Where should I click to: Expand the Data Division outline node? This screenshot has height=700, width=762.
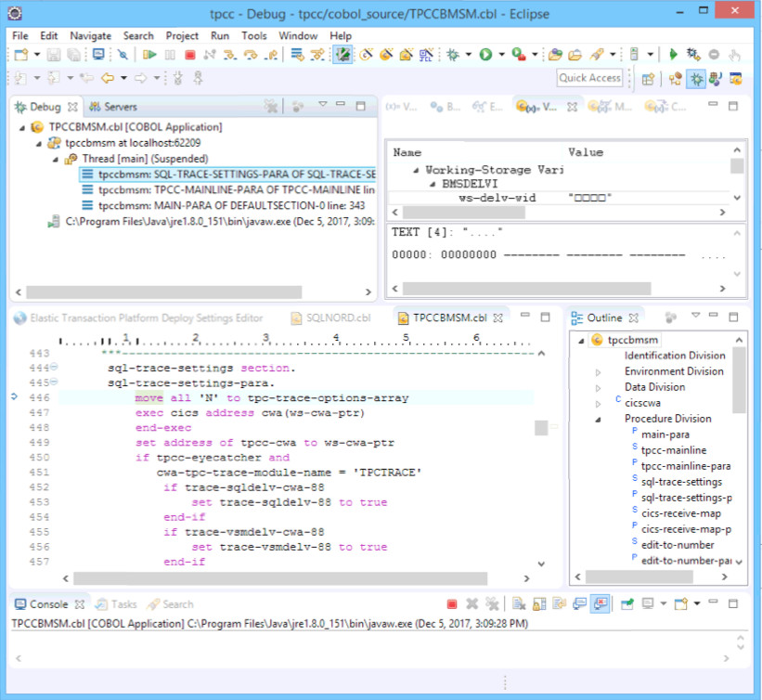(599, 388)
